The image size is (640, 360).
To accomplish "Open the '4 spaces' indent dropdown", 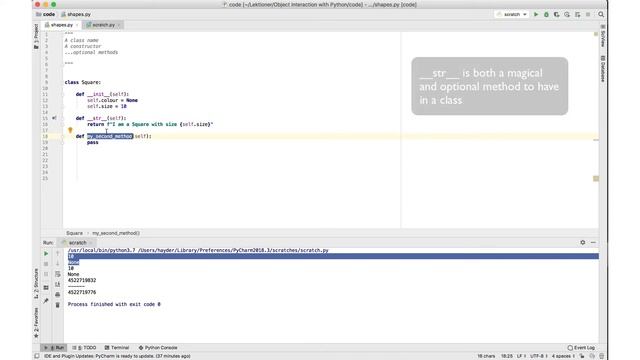I will (x=563, y=356).
